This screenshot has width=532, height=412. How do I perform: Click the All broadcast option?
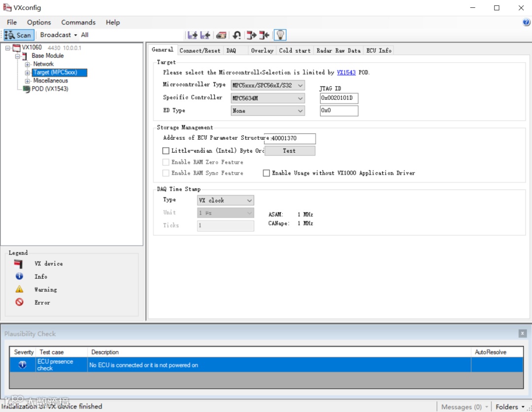click(x=85, y=35)
